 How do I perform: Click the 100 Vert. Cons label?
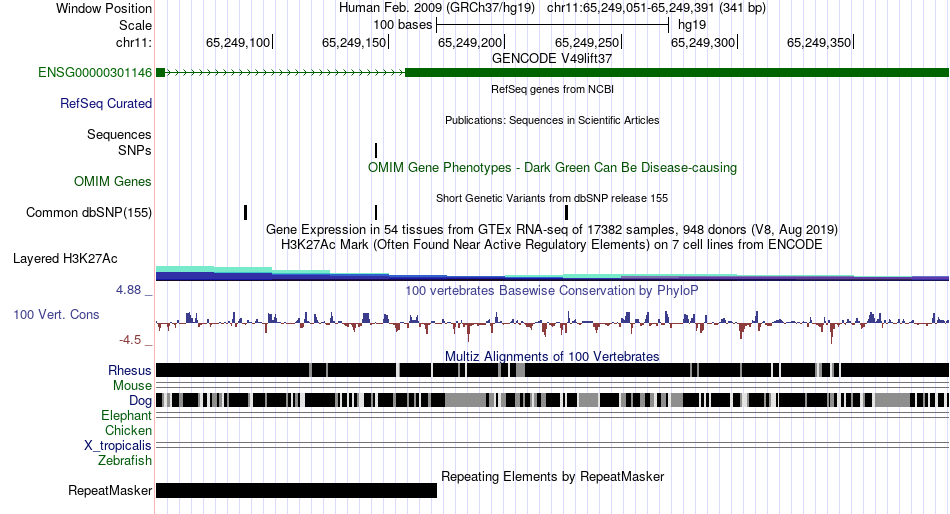pyautogui.click(x=56, y=315)
